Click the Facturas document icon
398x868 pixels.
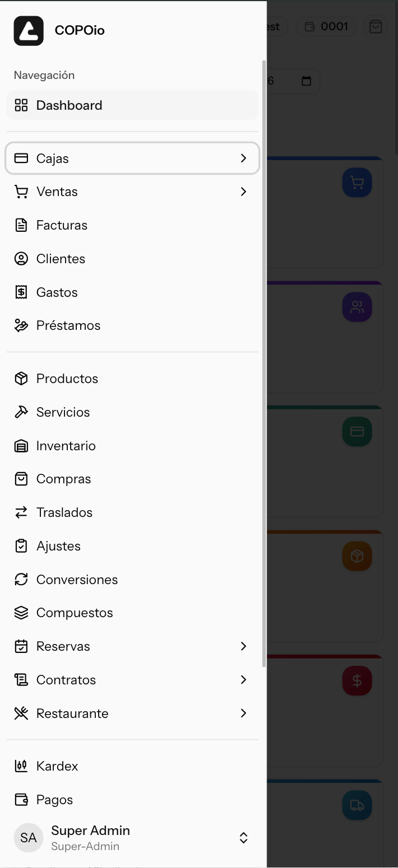tap(21, 225)
